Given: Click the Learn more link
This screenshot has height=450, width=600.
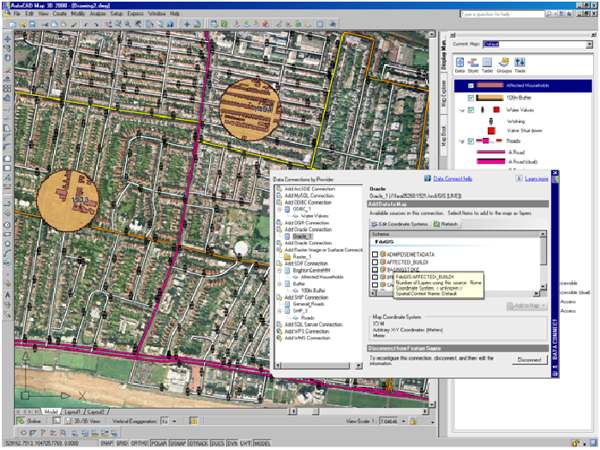Looking at the screenshot, I should (536, 179).
